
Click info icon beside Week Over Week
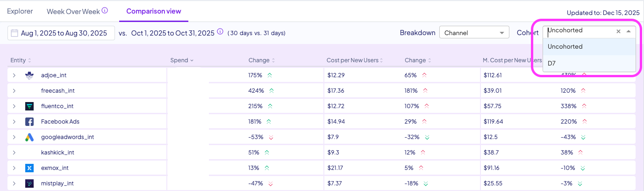click(105, 11)
